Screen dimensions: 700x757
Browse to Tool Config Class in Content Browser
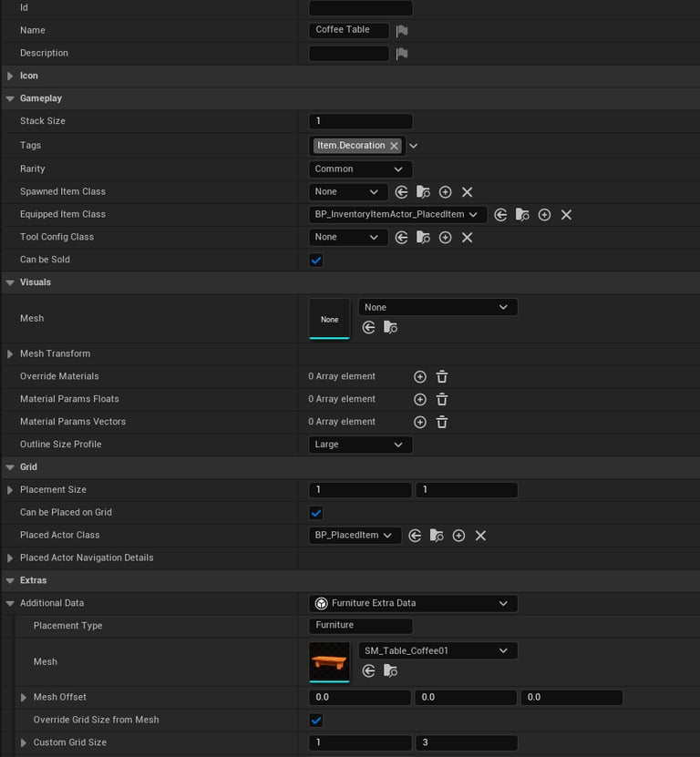[423, 238]
